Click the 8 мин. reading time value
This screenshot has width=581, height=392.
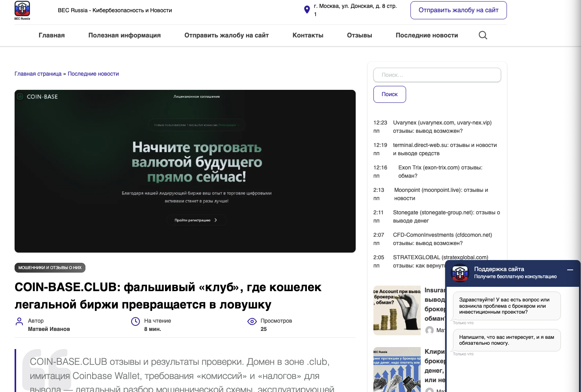click(x=152, y=329)
